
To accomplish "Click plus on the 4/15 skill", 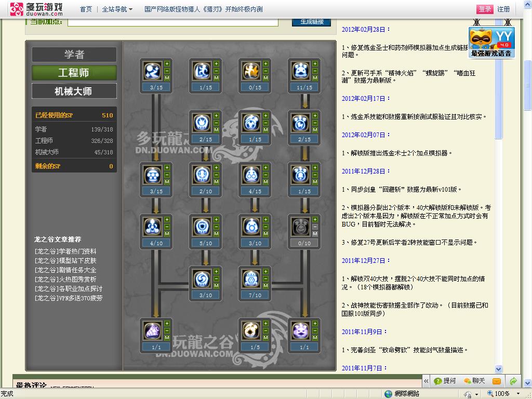I will [x=265, y=168].
